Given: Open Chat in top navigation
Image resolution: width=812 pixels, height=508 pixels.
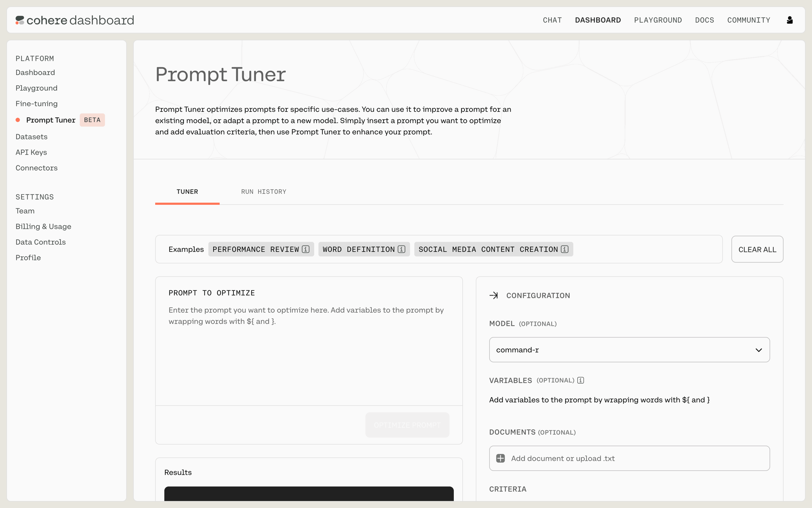Looking at the screenshot, I should (x=552, y=20).
